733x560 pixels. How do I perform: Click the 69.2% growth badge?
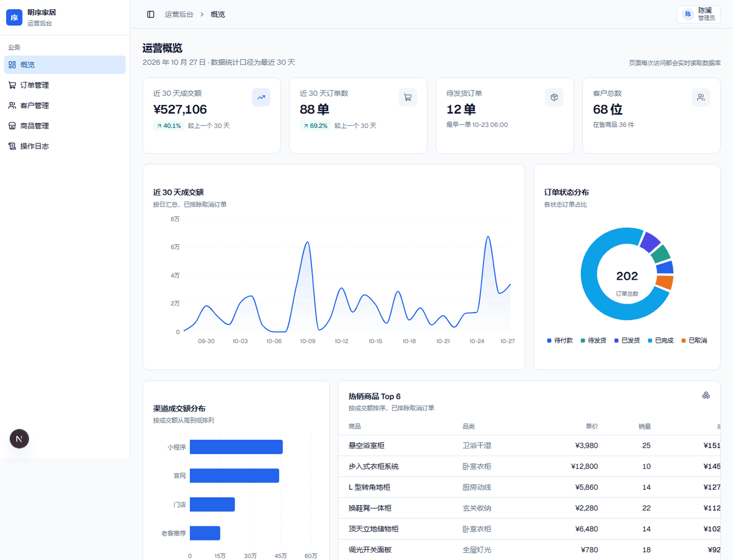point(315,126)
